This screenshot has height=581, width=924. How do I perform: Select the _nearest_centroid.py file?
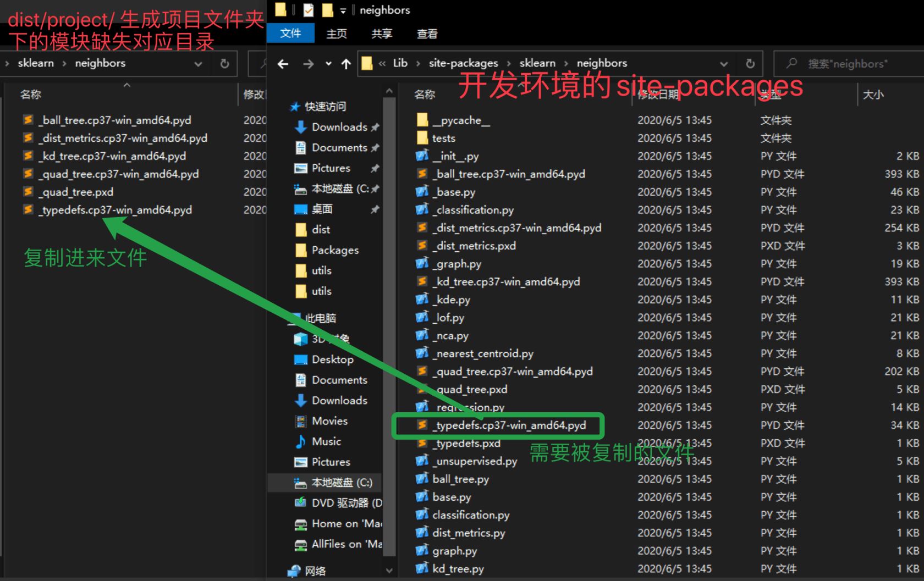pyautogui.click(x=483, y=353)
